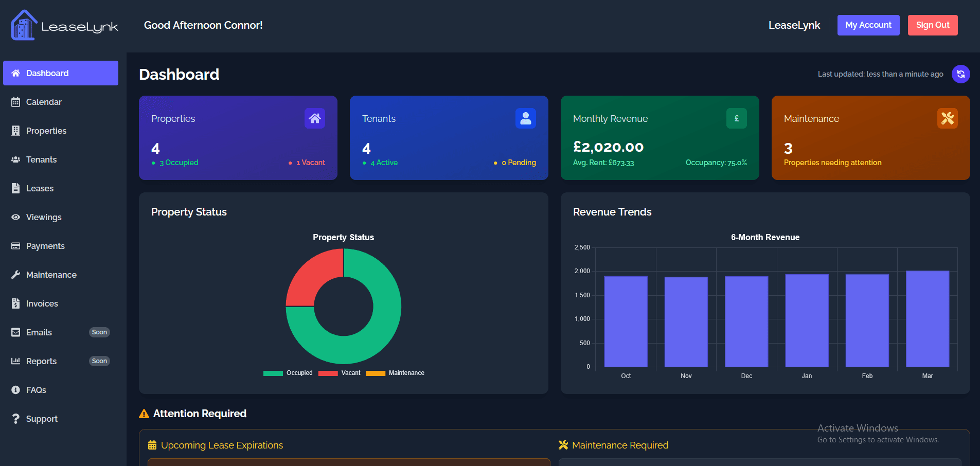This screenshot has width=980, height=466.
Task: Select the Properties icon in sidebar
Action: point(16,131)
